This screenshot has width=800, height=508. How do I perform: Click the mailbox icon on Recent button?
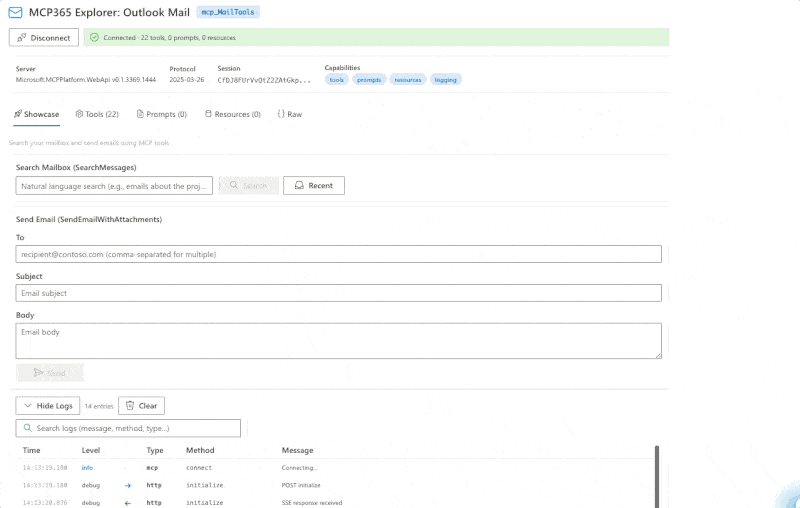coord(299,185)
